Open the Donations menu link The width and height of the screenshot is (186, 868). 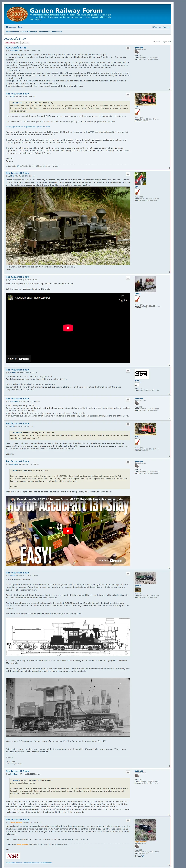(11, 27)
